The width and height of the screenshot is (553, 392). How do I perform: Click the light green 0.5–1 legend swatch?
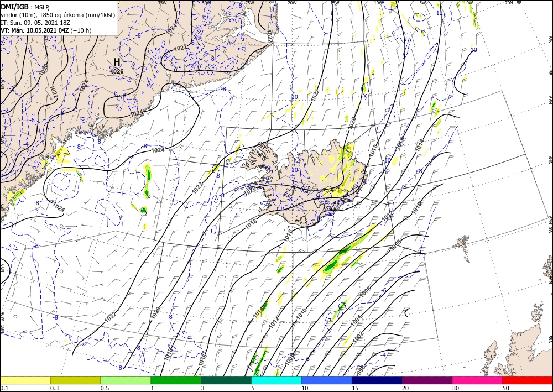pyautogui.click(x=126, y=380)
